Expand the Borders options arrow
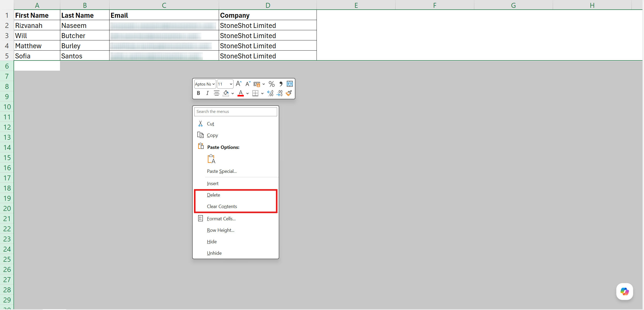Image resolution: width=644 pixels, height=310 pixels. (262, 93)
